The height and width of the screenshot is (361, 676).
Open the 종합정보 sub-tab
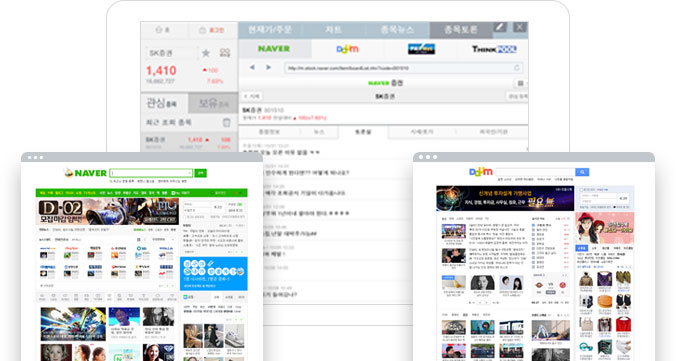click(269, 132)
